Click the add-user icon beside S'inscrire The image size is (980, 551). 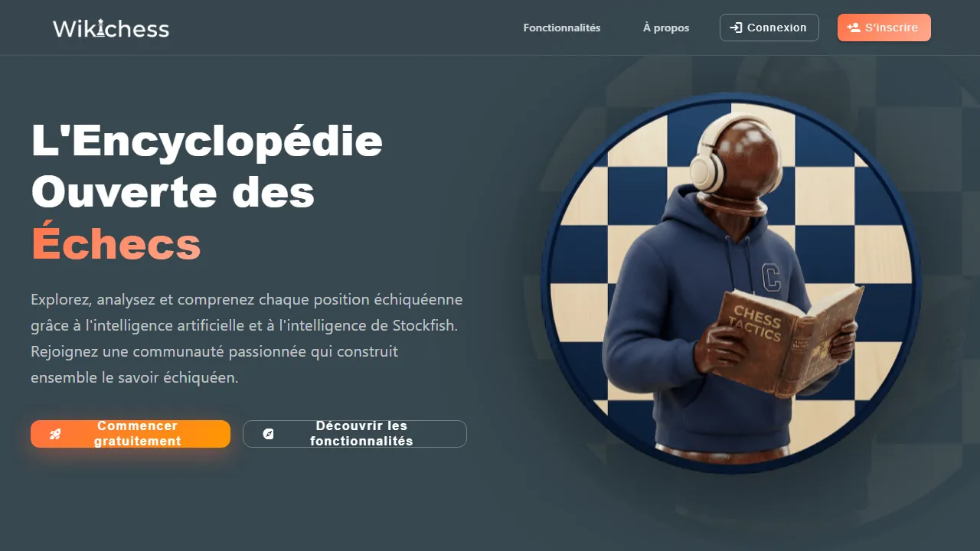click(x=854, y=28)
